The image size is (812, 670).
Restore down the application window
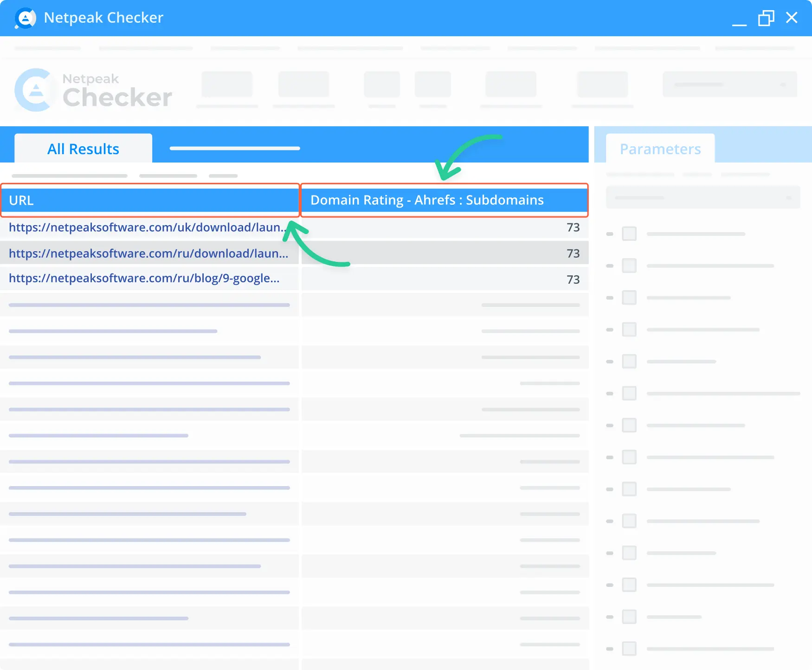(x=766, y=19)
